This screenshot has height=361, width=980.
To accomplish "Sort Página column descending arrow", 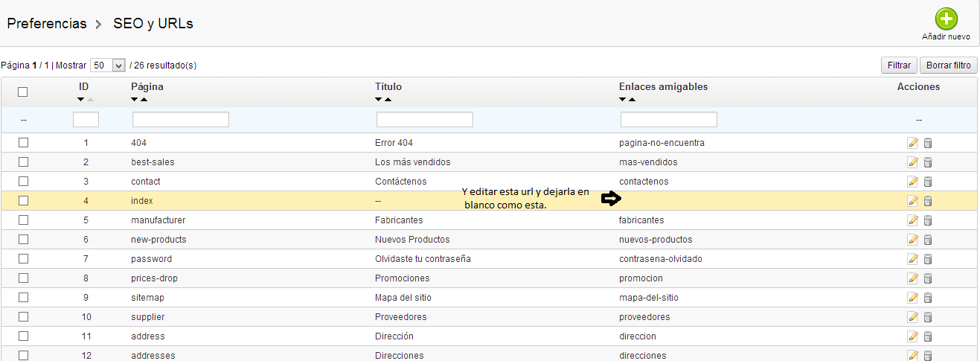I will tap(135, 100).
